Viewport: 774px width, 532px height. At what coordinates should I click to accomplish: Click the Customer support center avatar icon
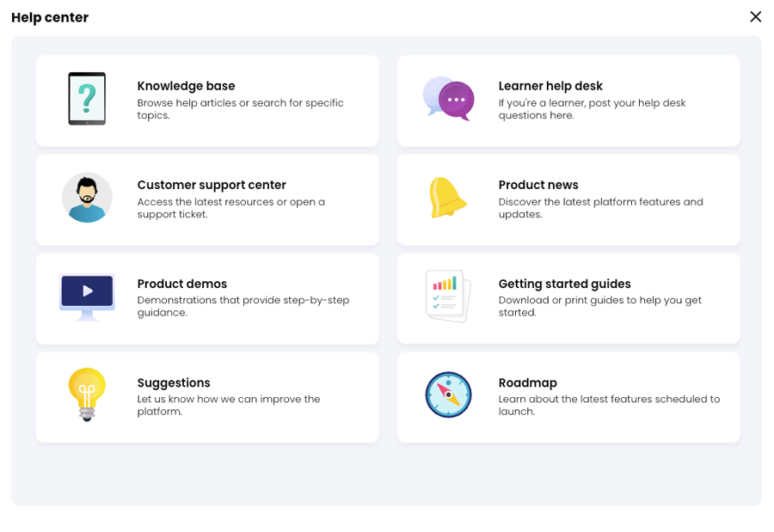coord(87,199)
